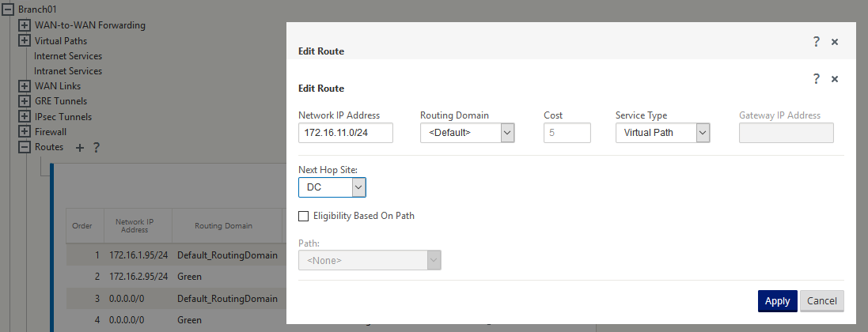Select Internet Services in the tree
The width and height of the screenshot is (868, 332).
pos(68,56)
